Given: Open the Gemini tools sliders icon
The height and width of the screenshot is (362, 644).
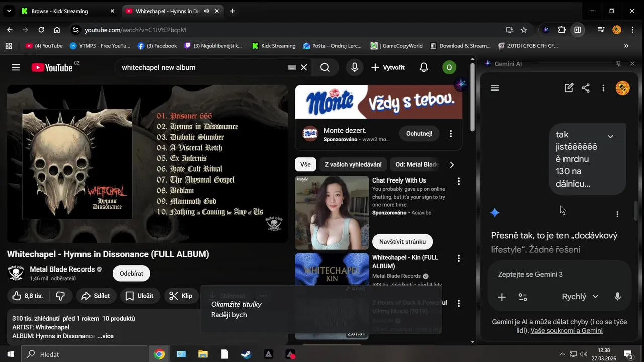Looking at the screenshot, I should click(523, 297).
